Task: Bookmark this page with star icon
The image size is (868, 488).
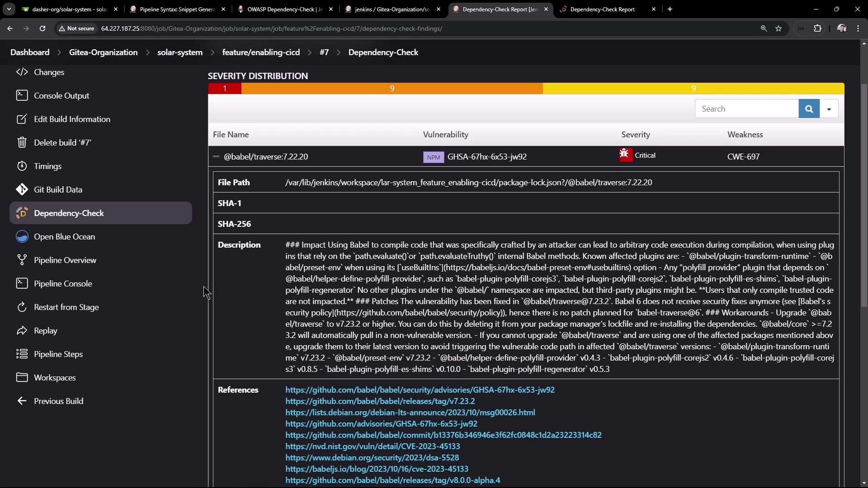Action: click(778, 28)
